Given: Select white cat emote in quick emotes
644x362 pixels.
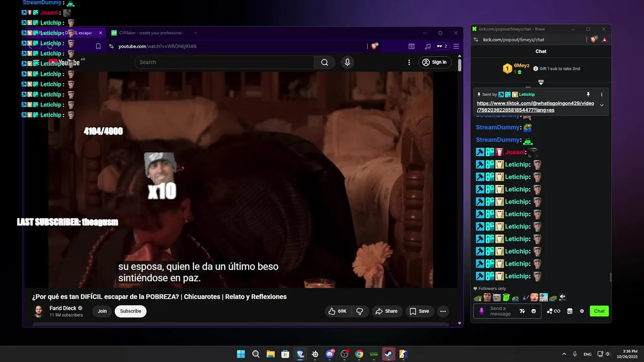Looking at the screenshot, I should [x=497, y=298].
